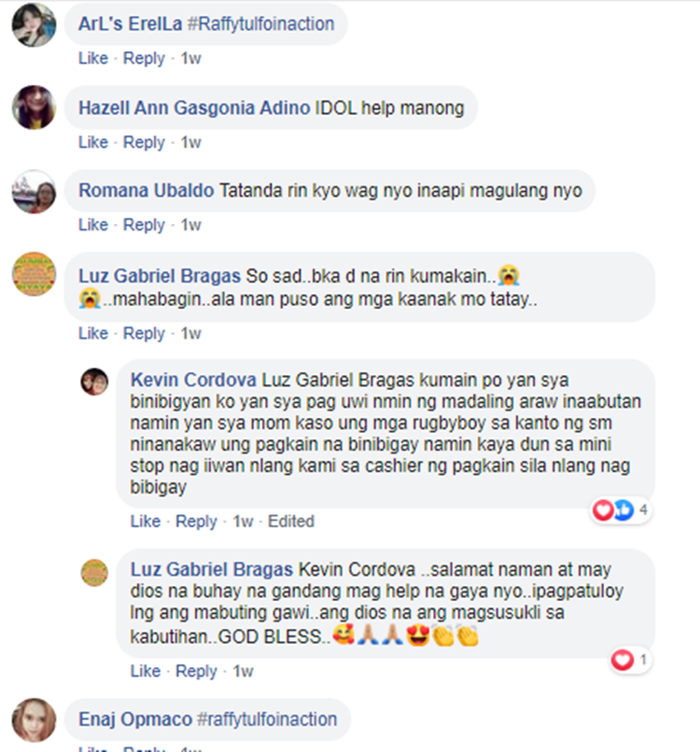Viewport: 700px width, 752px height.
Task: Click tagged Luz Gabriel Bragas mention in Kevin's reply
Action: [x=338, y=380]
